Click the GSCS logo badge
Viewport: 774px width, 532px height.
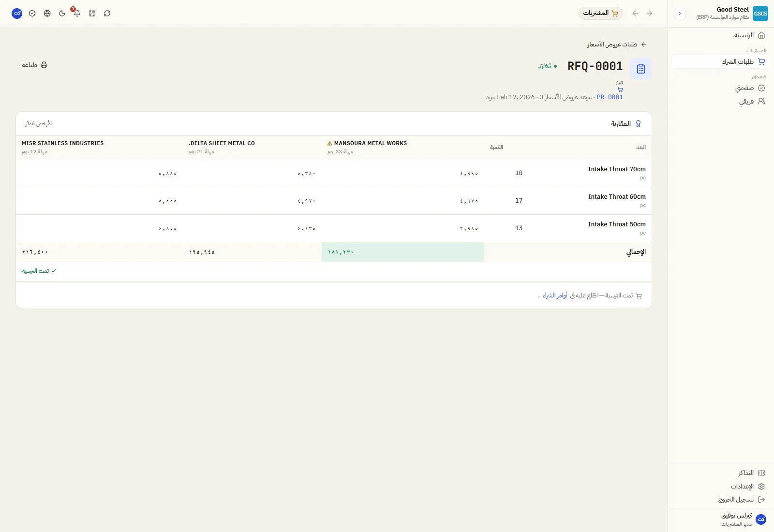click(760, 14)
